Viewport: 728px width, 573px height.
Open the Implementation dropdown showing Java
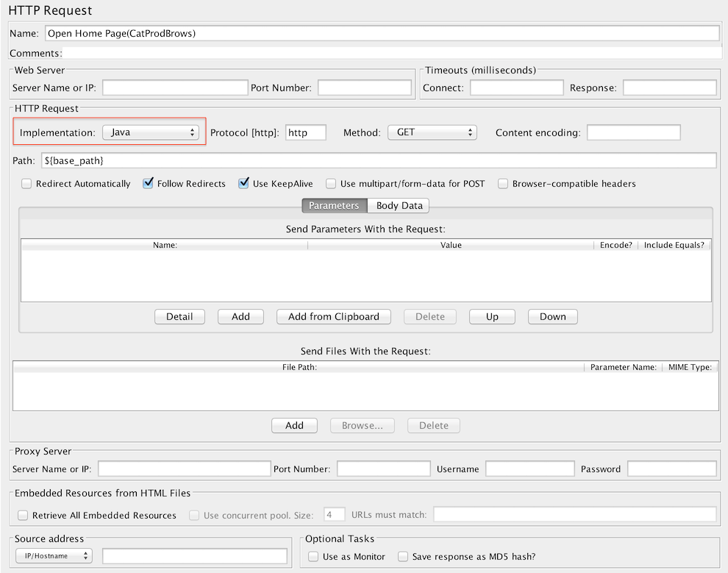pos(151,132)
